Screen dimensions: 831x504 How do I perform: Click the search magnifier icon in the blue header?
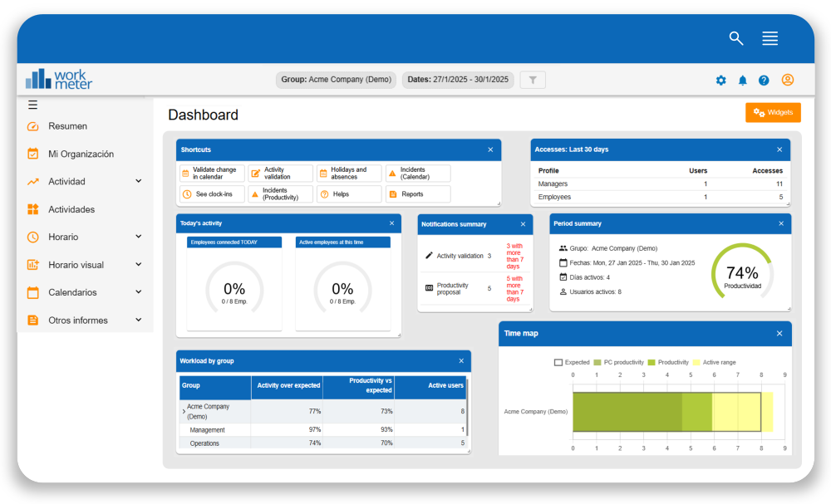(736, 38)
